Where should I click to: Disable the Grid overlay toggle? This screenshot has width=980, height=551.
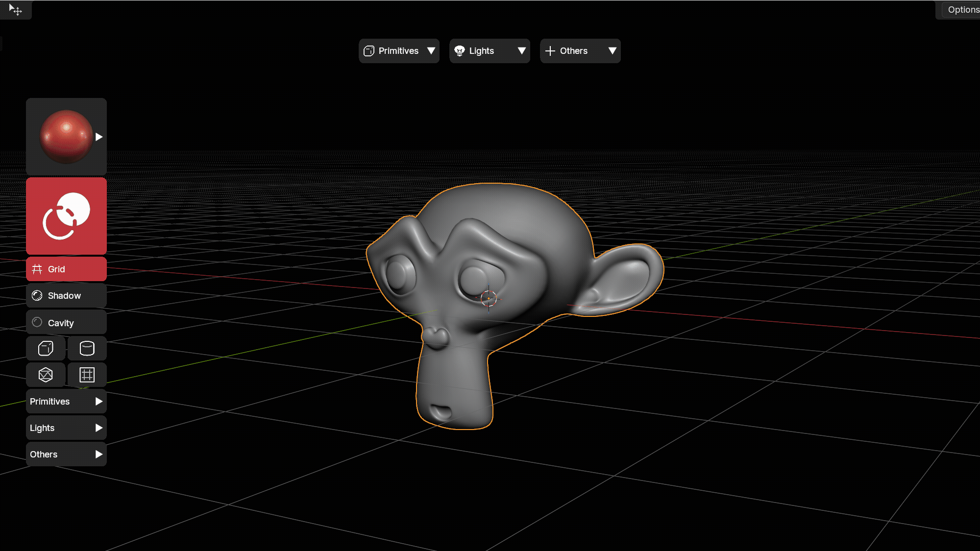point(66,269)
